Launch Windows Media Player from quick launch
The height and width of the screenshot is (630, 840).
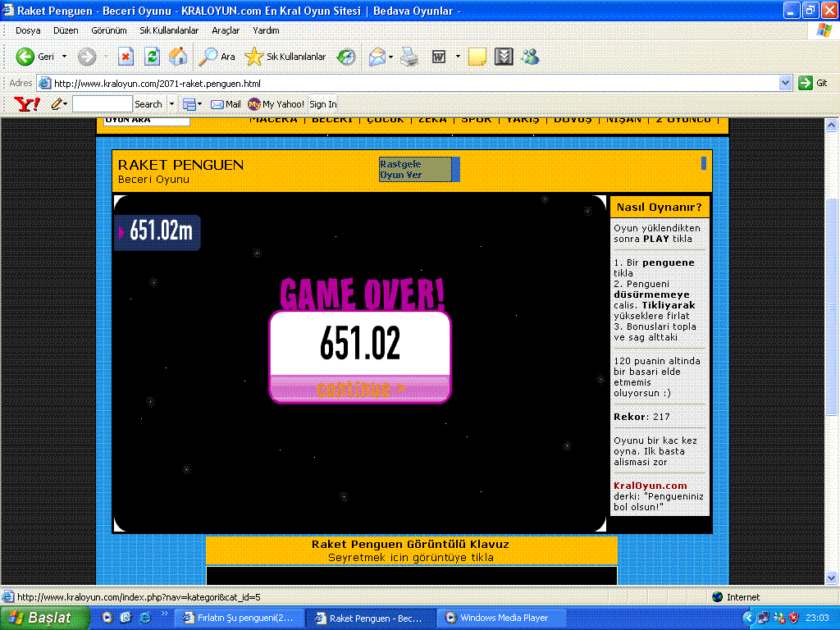pos(107,618)
